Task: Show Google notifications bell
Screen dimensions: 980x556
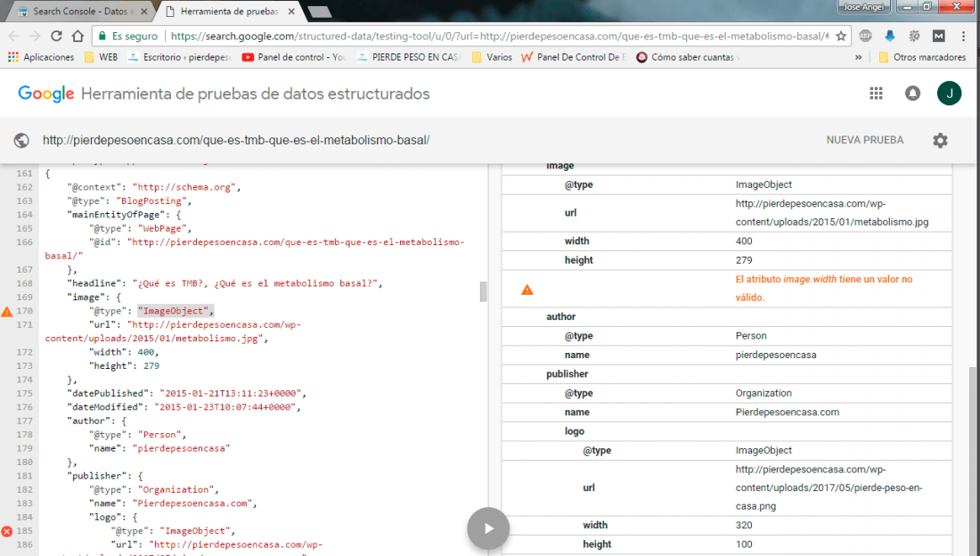Action: pos(912,94)
